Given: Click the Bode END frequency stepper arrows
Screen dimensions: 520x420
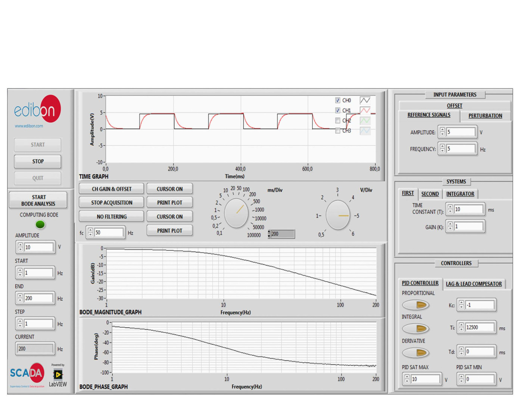Looking at the screenshot, I should coord(20,298).
